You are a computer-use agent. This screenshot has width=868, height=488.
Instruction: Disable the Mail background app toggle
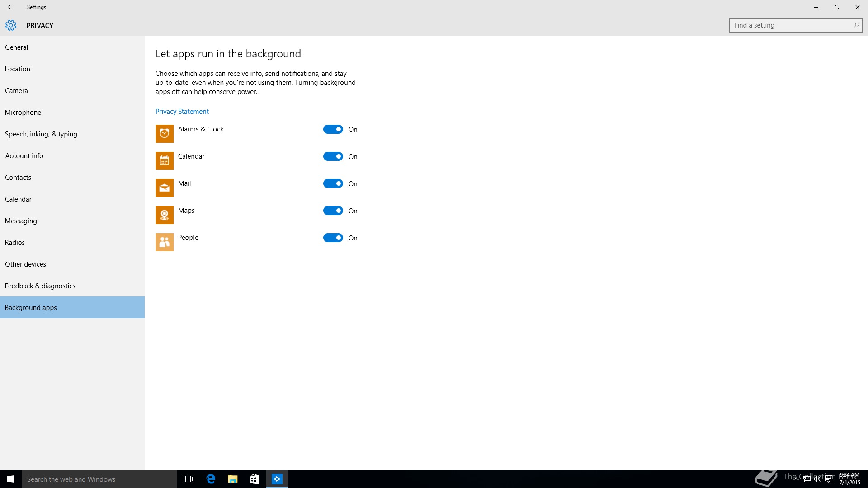tap(333, 184)
